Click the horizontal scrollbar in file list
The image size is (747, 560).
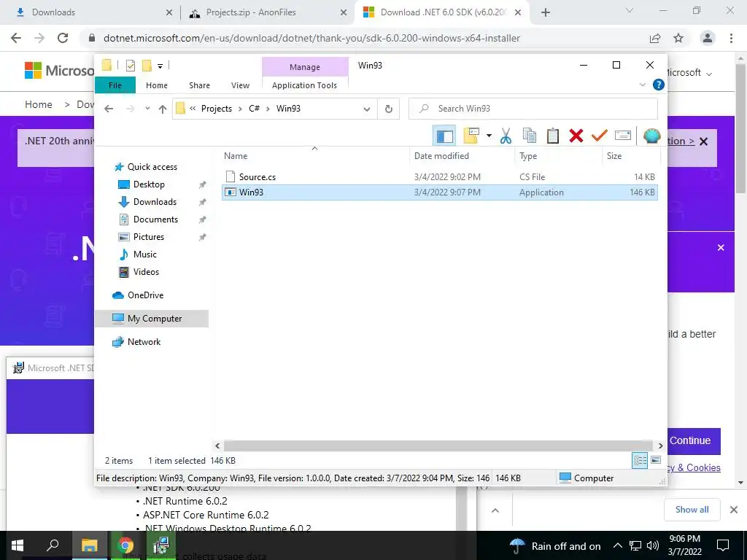coord(438,446)
